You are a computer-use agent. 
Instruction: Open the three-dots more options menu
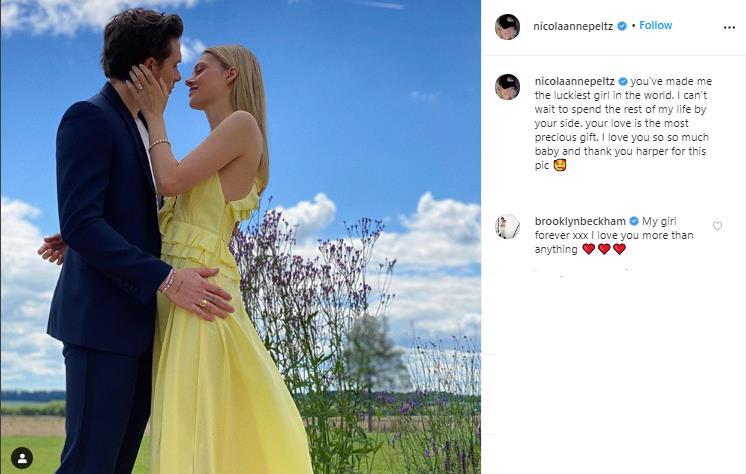[x=729, y=28]
